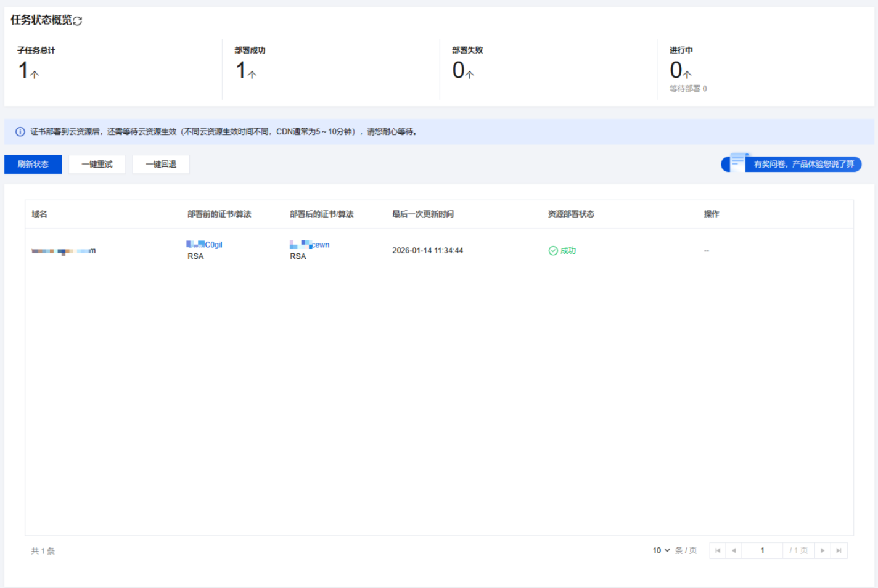Open the 10 条/页 page size dropdown
Screen dimensions: 878x588
pos(661,550)
